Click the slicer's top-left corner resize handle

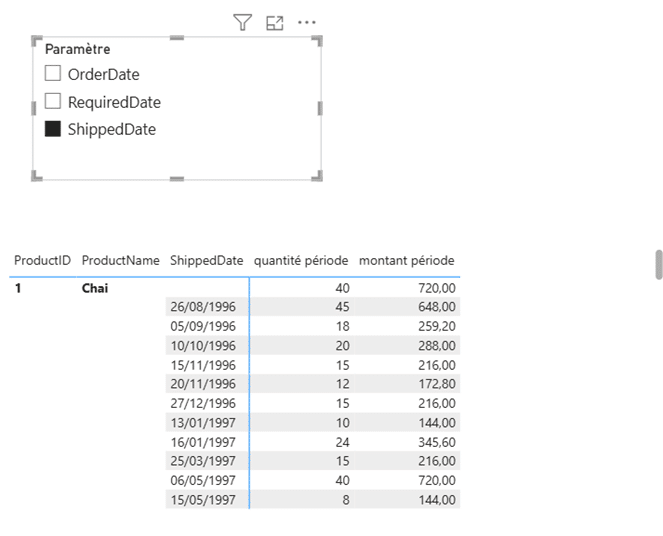point(38,42)
